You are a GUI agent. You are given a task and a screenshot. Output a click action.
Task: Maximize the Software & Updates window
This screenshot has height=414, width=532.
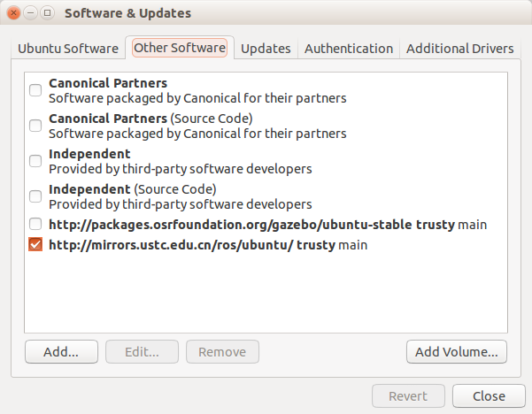(x=46, y=13)
